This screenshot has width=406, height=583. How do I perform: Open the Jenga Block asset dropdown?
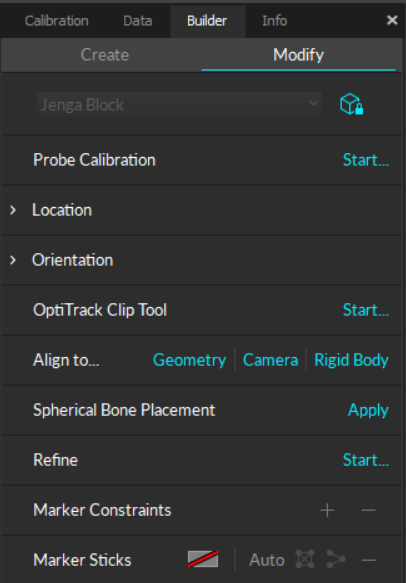(179, 104)
